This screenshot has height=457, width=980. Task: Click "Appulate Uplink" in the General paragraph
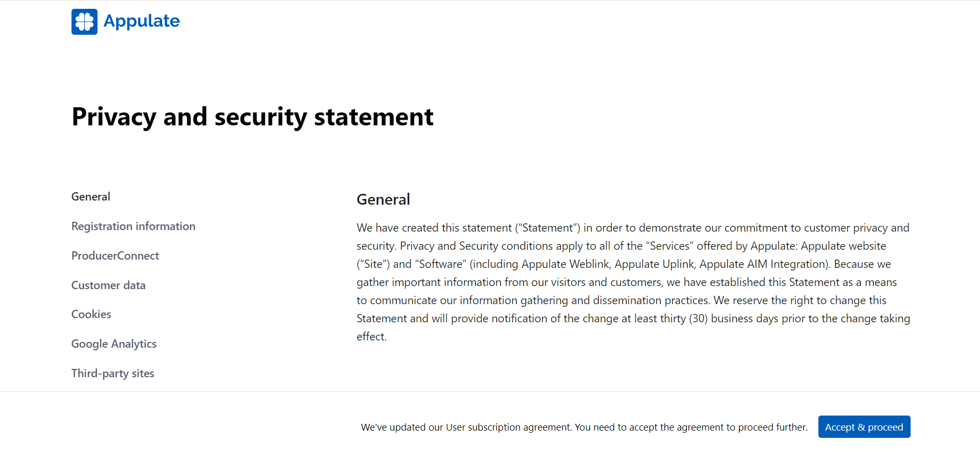point(654,264)
